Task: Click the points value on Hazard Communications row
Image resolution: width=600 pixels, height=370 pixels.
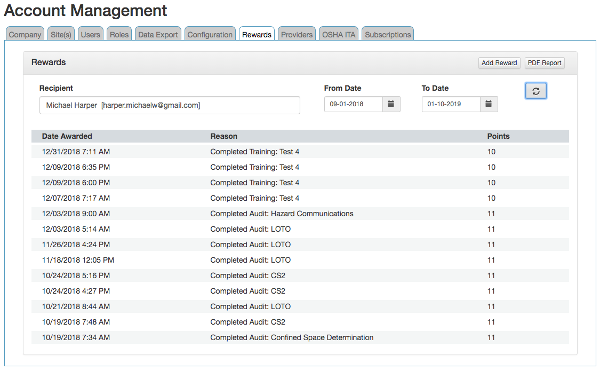Action: 491,214
